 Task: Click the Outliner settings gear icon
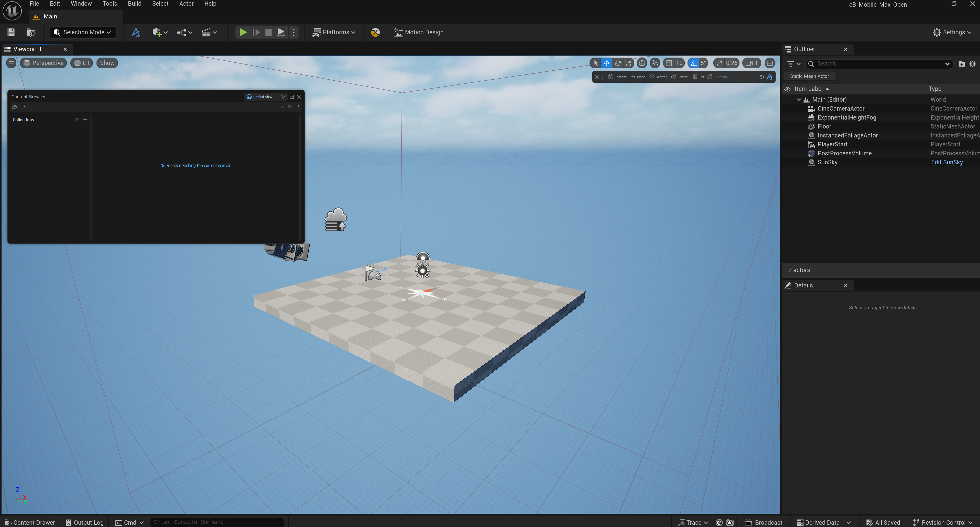(972, 64)
